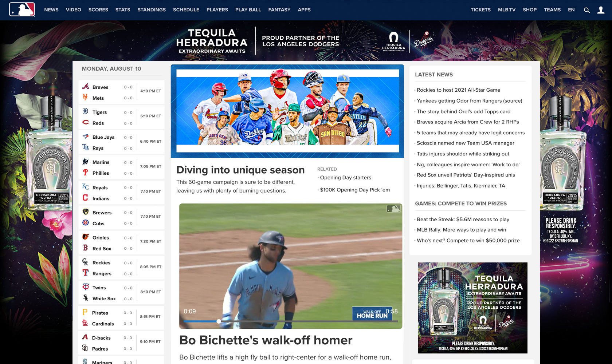The height and width of the screenshot is (364, 612).
Task: Click the Rangers team logo
Action: click(x=86, y=273)
